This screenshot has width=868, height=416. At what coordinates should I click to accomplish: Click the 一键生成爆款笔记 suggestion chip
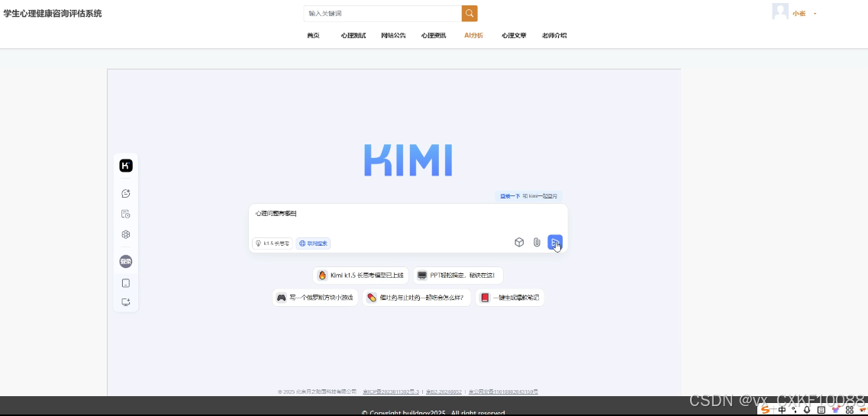pyautogui.click(x=509, y=298)
